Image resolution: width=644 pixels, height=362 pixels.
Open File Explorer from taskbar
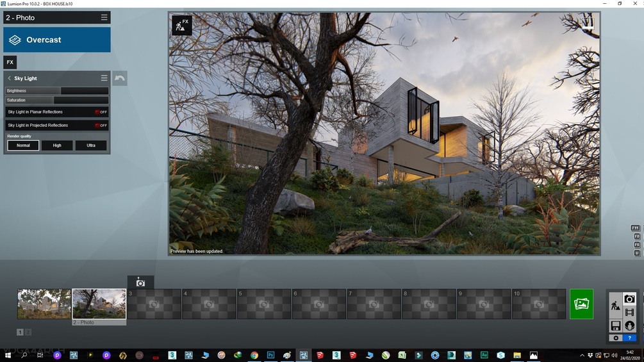coord(517,355)
